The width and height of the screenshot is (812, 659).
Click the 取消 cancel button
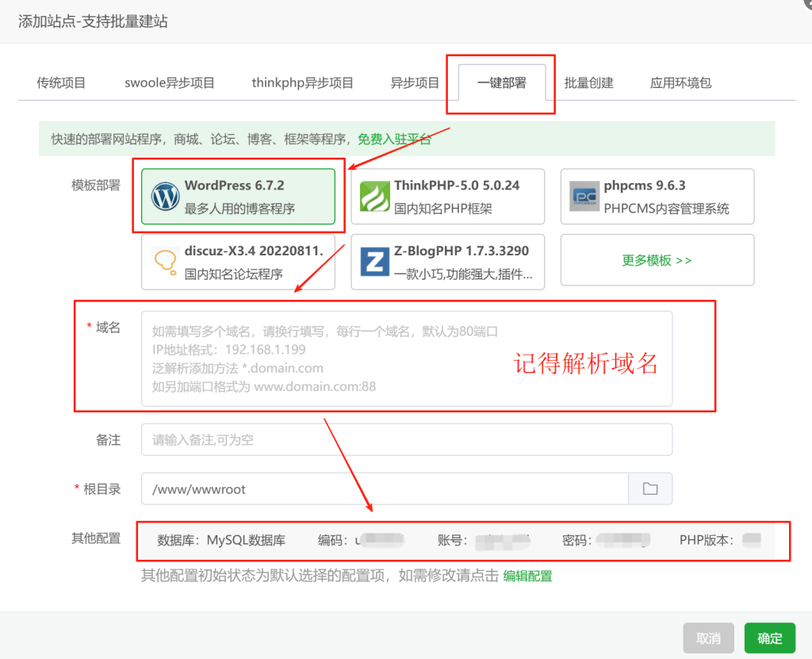pos(708,638)
